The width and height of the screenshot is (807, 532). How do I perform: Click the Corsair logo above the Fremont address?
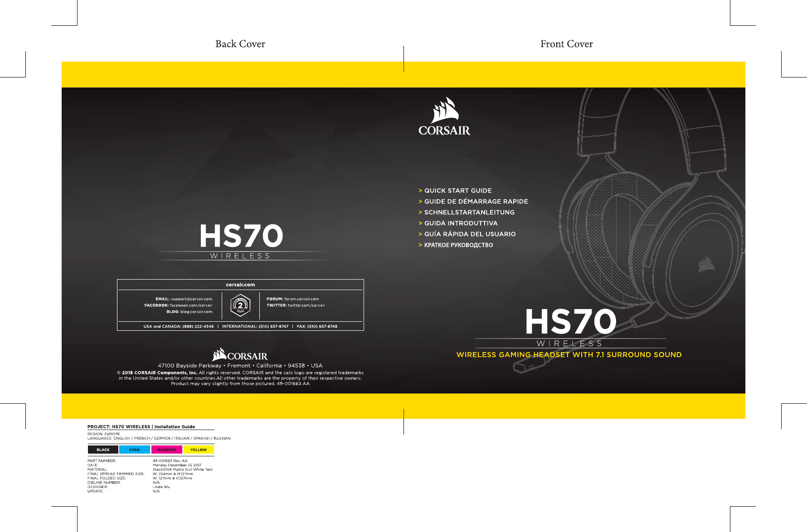point(240,354)
